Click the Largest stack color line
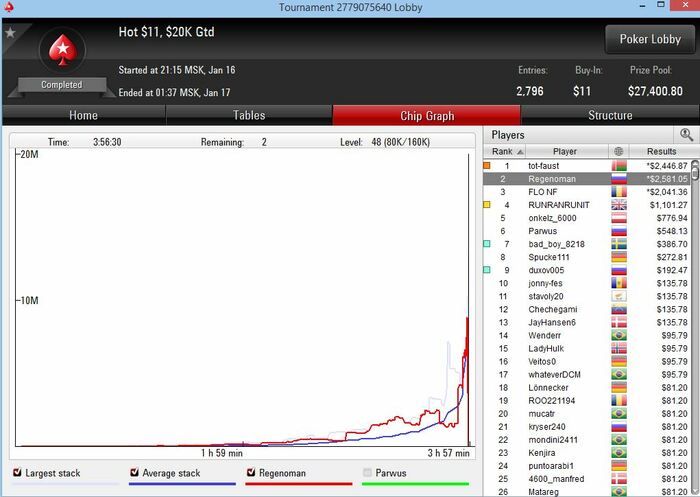The height and width of the screenshot is (497, 700). 65,484
